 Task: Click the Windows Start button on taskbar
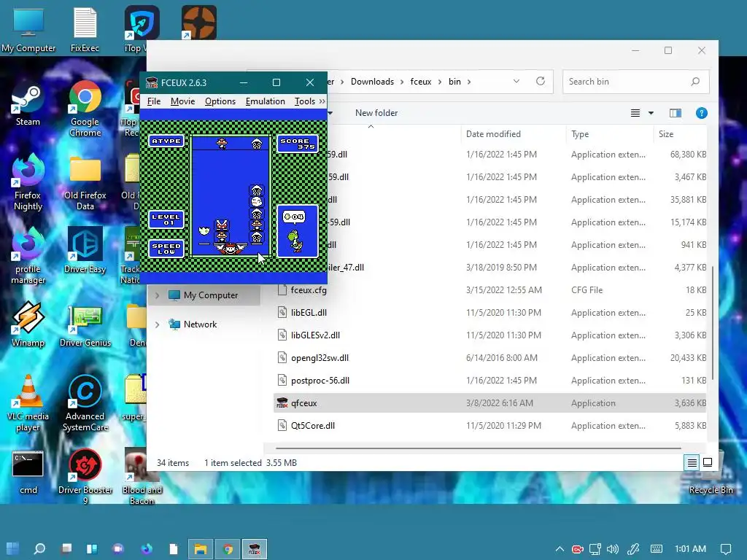click(13, 548)
